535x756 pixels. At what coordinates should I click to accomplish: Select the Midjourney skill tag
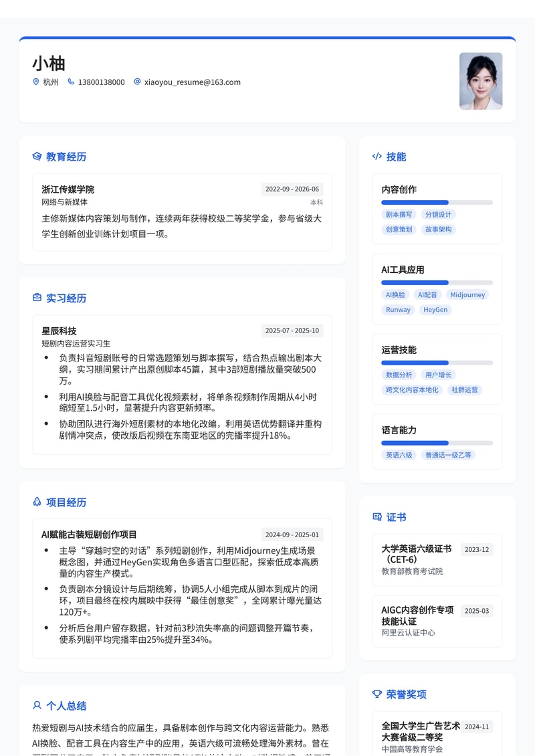click(467, 294)
